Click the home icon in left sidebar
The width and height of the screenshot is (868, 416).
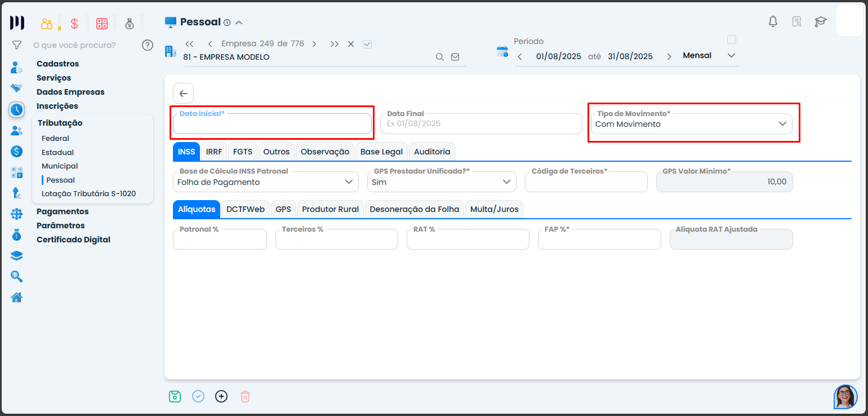pyautogui.click(x=16, y=297)
